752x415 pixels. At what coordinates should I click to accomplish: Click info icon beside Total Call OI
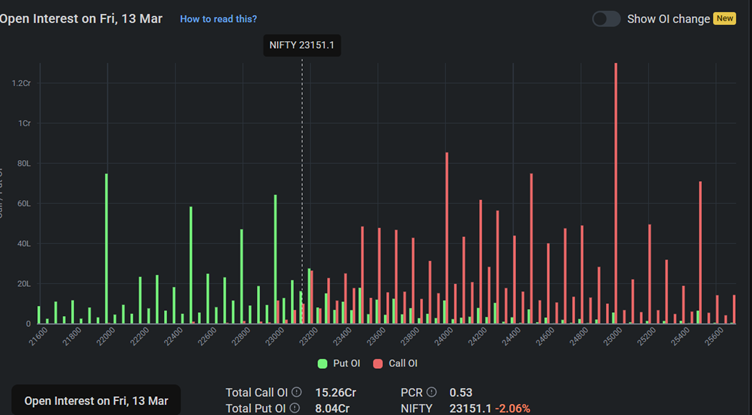pos(297,393)
